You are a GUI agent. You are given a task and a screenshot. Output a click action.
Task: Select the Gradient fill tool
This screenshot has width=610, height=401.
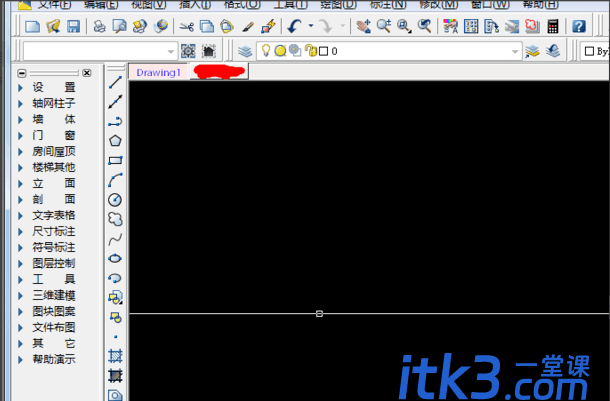point(115,376)
